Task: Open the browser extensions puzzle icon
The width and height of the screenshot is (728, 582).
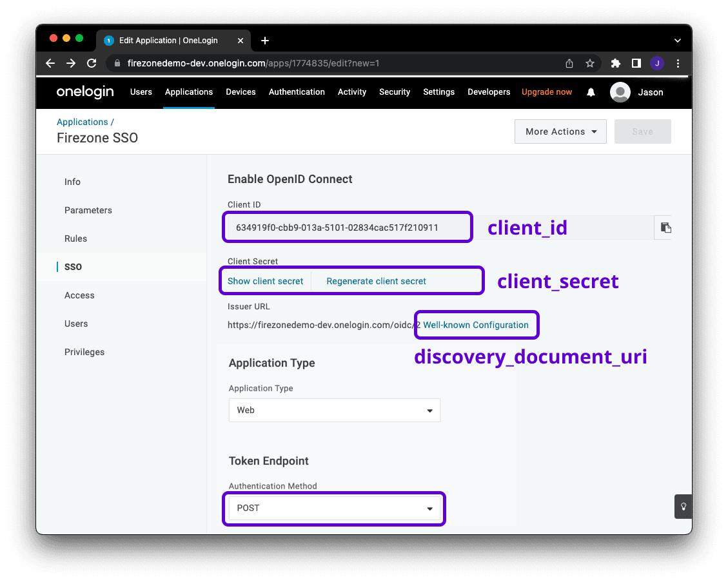Action: [615, 63]
